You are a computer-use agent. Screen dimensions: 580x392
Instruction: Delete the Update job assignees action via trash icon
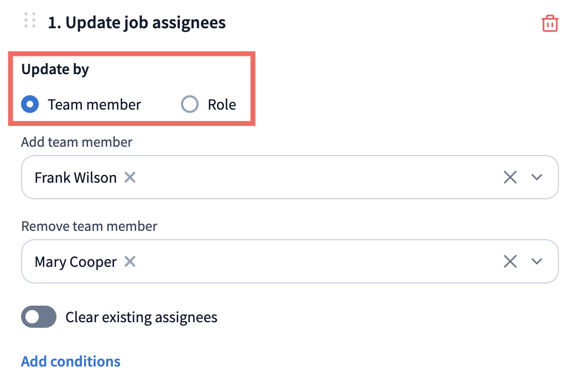point(550,24)
